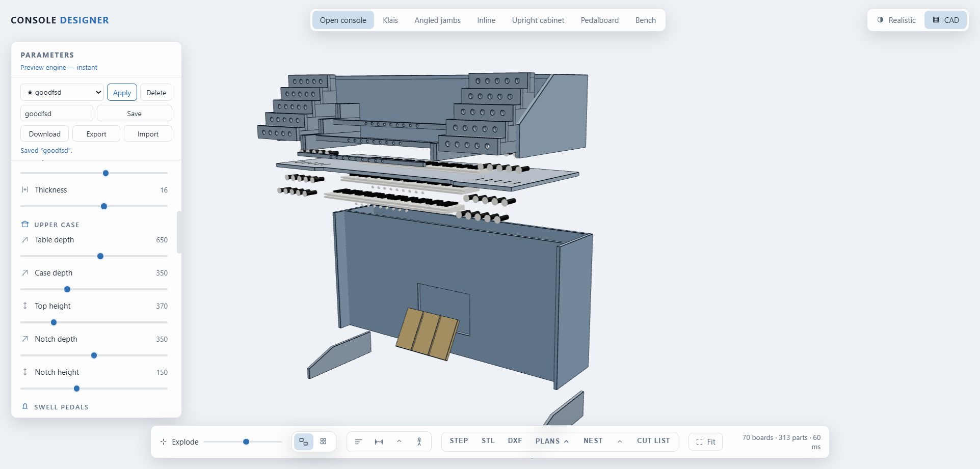Toggle the dimensions measure icon
The height and width of the screenshot is (469, 980).
pos(379,442)
